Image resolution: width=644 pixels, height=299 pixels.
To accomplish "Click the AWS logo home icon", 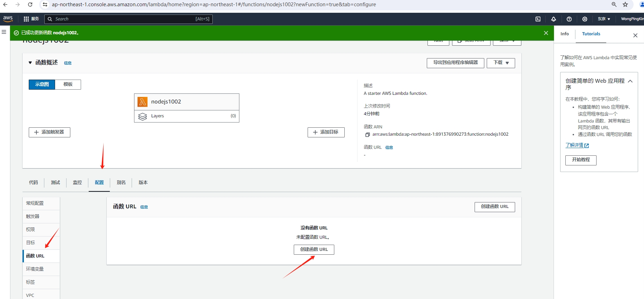I will [x=8, y=19].
